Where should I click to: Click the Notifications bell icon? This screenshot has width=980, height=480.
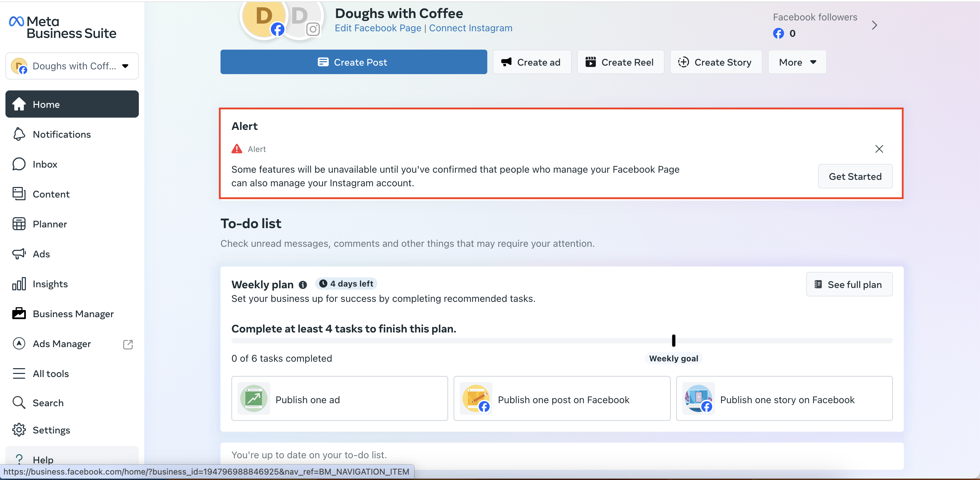19,134
